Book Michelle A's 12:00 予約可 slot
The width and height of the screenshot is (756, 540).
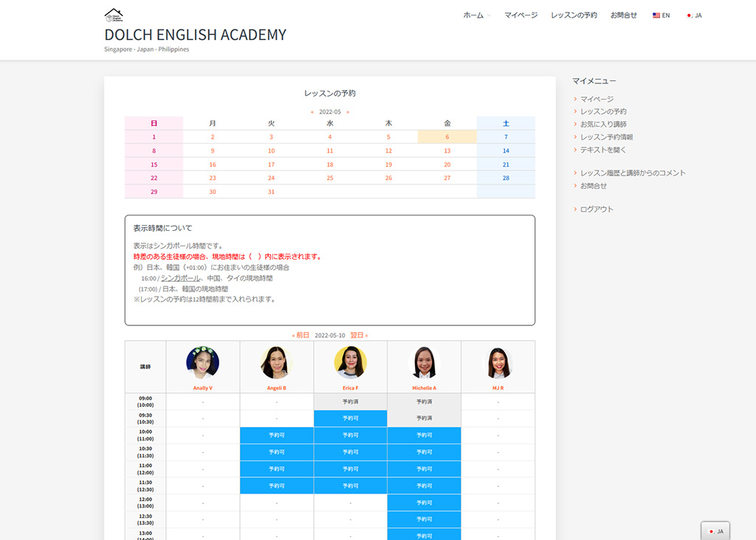pyautogui.click(x=425, y=502)
